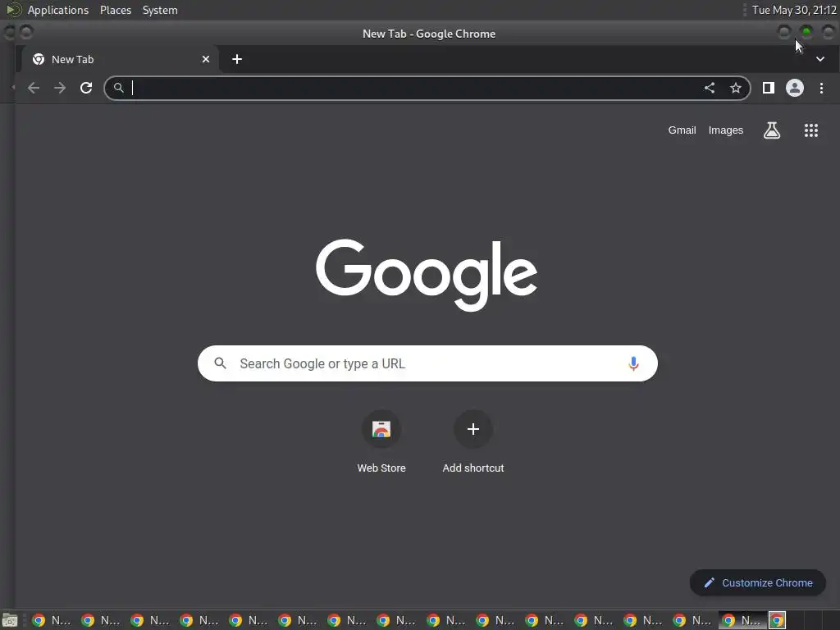Open the Places menu

coord(116,10)
